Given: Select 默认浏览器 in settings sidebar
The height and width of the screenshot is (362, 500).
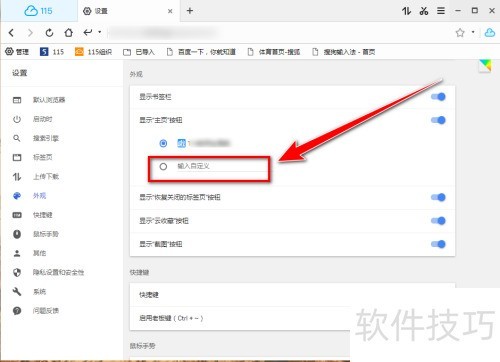Looking at the screenshot, I should pyautogui.click(x=49, y=100).
